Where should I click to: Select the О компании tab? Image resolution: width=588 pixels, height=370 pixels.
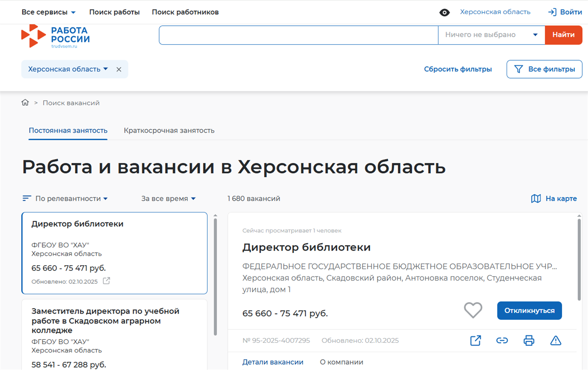(x=341, y=362)
